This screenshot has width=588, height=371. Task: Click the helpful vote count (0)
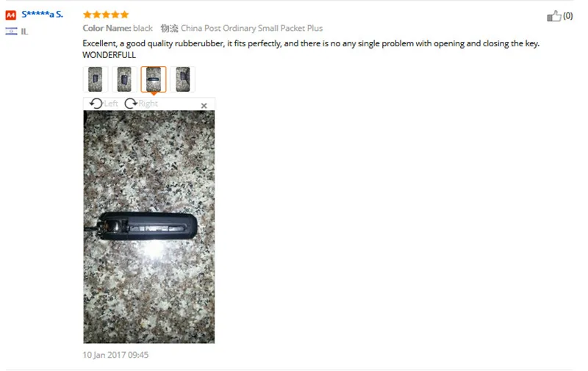point(567,15)
